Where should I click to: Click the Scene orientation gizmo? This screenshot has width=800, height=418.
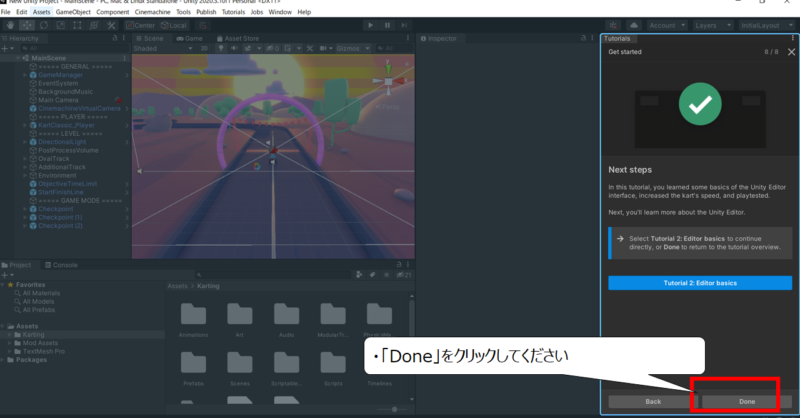coord(388,81)
